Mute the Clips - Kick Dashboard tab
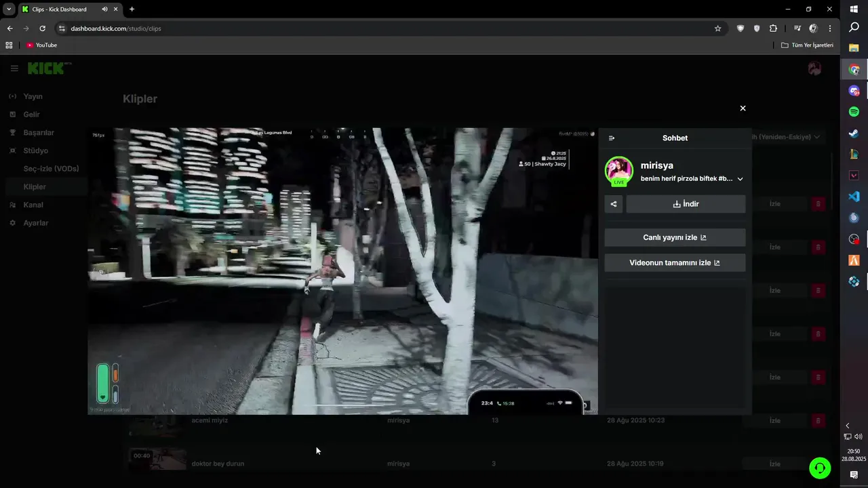The width and height of the screenshot is (868, 488). click(x=104, y=9)
